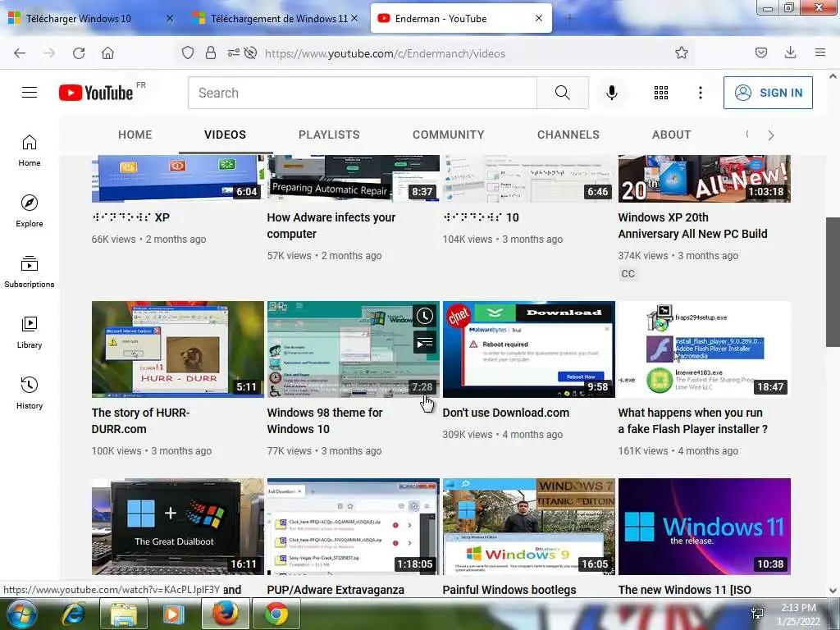Open the YouTube apps grid icon
The height and width of the screenshot is (630, 840).
click(661, 93)
